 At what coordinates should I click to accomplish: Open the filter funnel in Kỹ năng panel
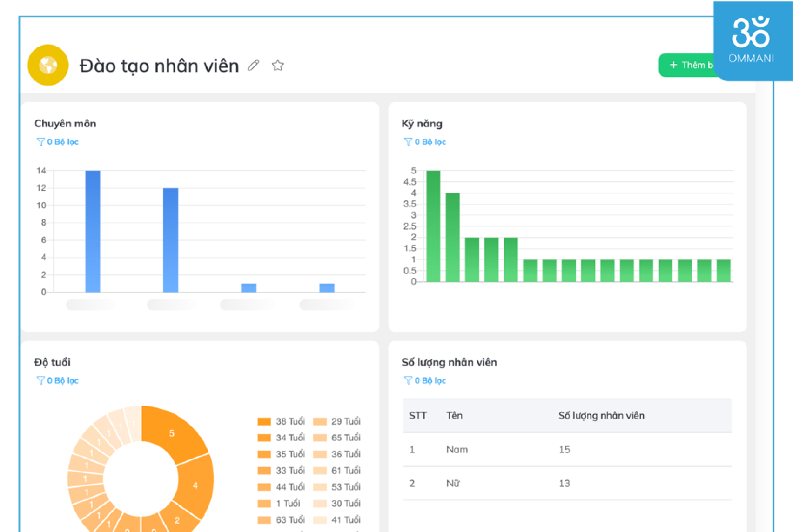pos(408,142)
